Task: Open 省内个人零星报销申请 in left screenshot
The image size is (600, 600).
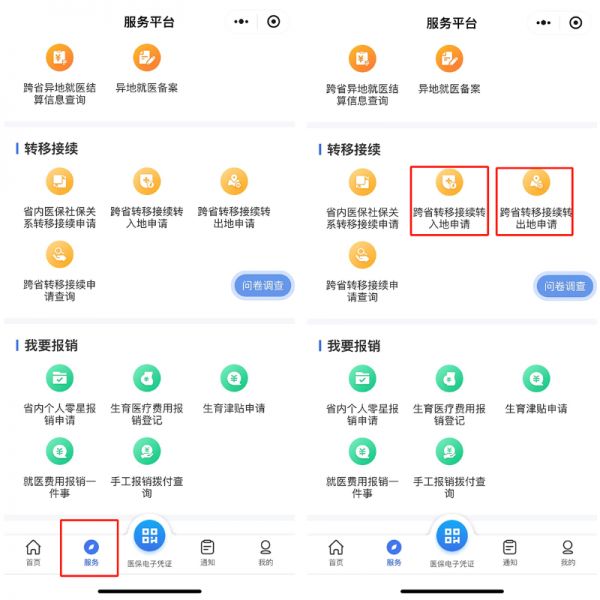Action: tap(59, 396)
